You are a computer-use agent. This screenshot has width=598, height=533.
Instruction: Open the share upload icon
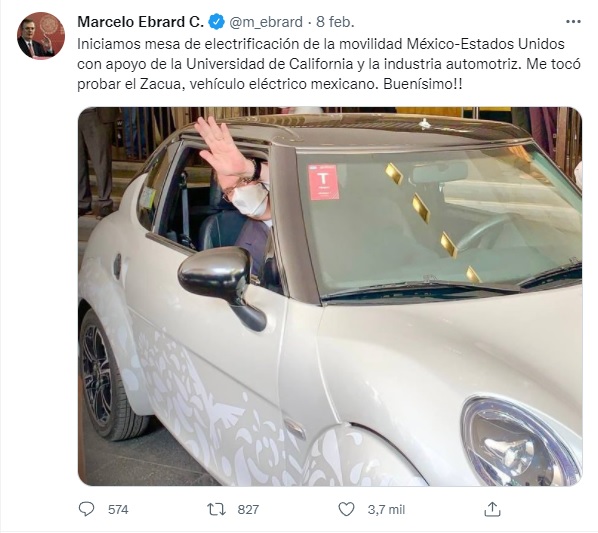coord(492,509)
